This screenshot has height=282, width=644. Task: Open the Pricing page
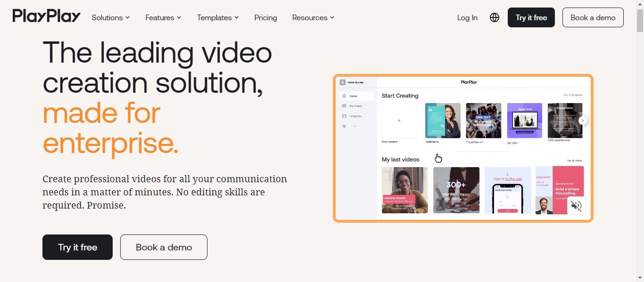click(x=265, y=17)
